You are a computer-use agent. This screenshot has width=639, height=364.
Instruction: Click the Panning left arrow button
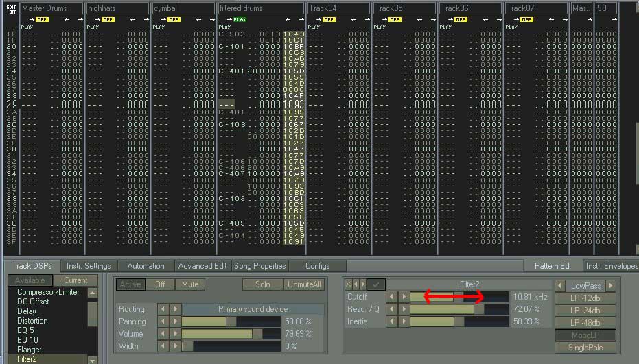163,321
